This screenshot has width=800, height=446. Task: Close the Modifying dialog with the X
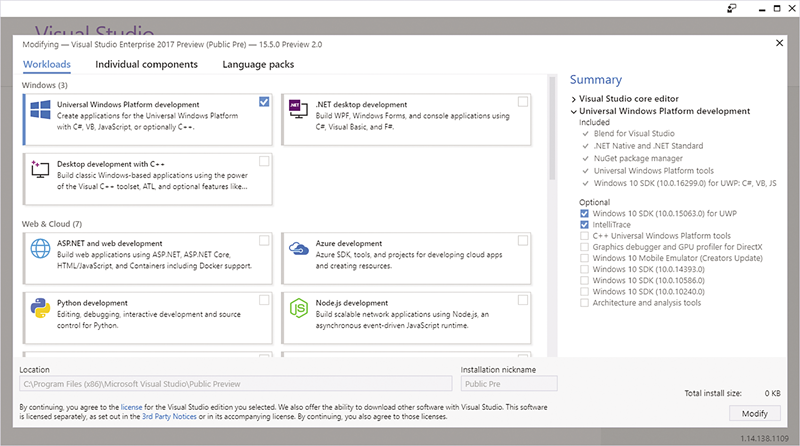point(779,43)
